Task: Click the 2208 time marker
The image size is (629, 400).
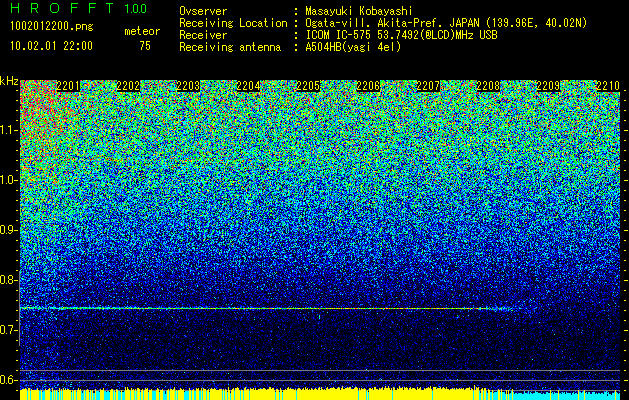Action: pyautogui.click(x=488, y=86)
